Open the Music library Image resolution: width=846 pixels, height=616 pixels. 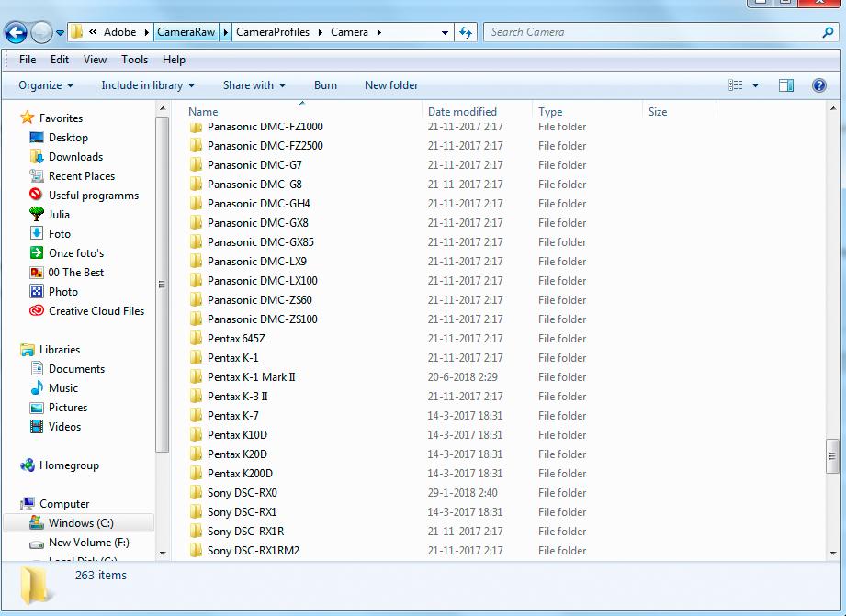[54, 388]
